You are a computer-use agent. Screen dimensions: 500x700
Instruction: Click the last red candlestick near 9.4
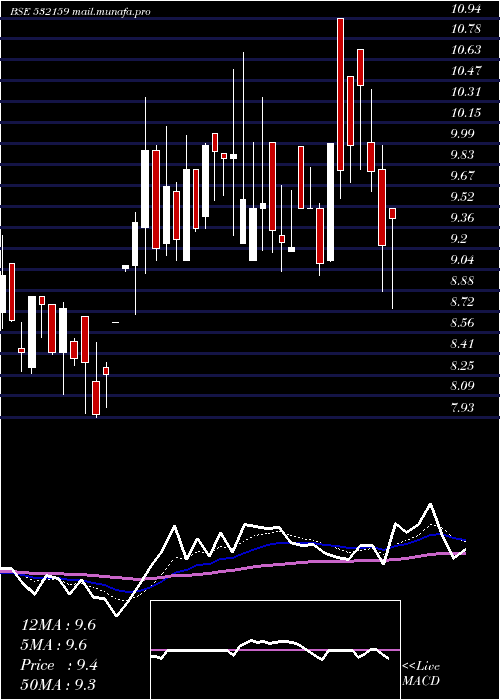(x=392, y=213)
